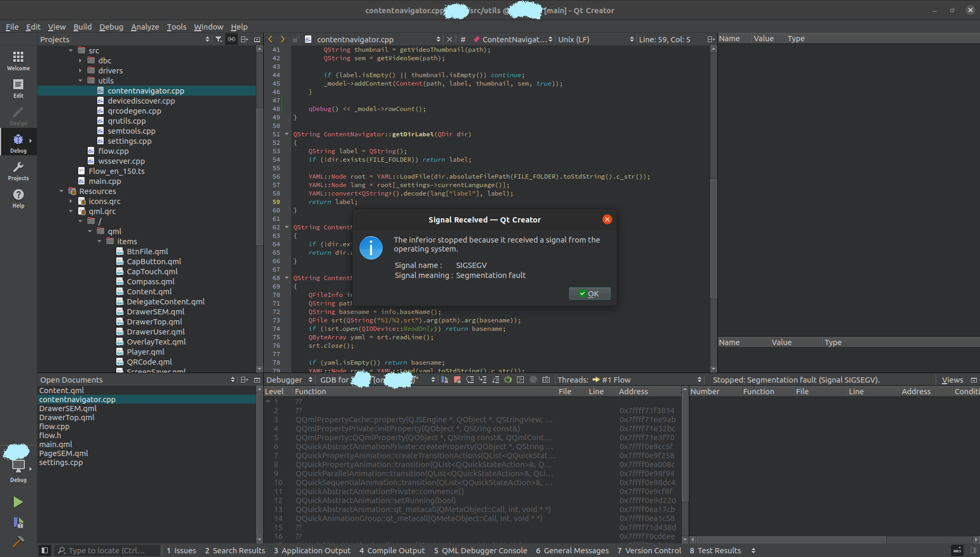Image resolution: width=980 pixels, height=557 pixels.
Task: Split the Projects pane
Action: point(244,39)
